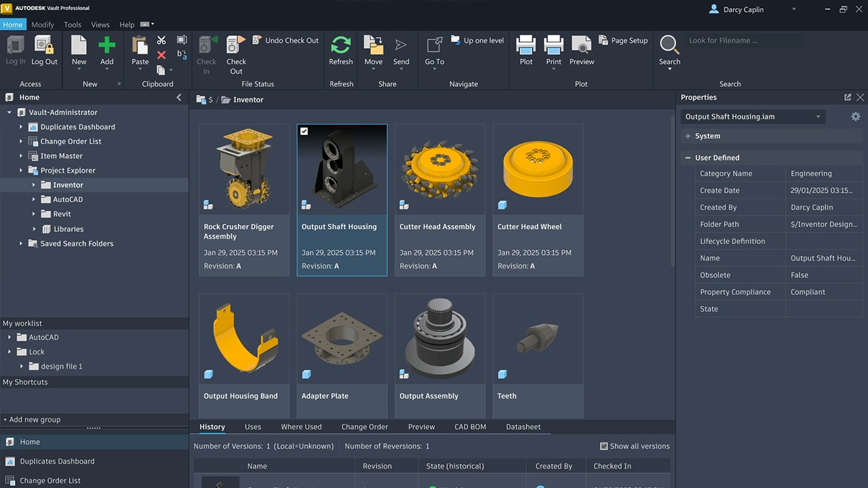The width and height of the screenshot is (868, 488).
Task: Click the green Add plus icon
Action: [106, 45]
